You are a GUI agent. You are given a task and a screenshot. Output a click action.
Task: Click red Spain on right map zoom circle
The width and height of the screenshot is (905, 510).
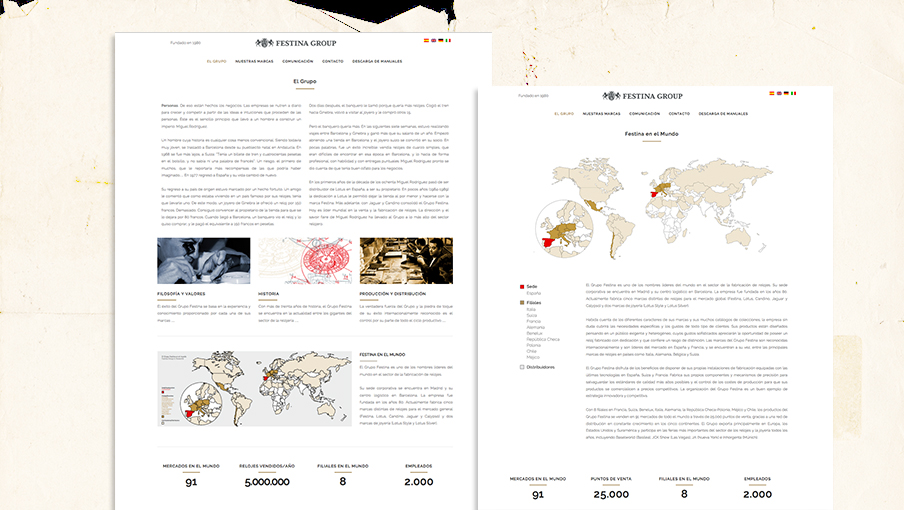[x=549, y=242]
